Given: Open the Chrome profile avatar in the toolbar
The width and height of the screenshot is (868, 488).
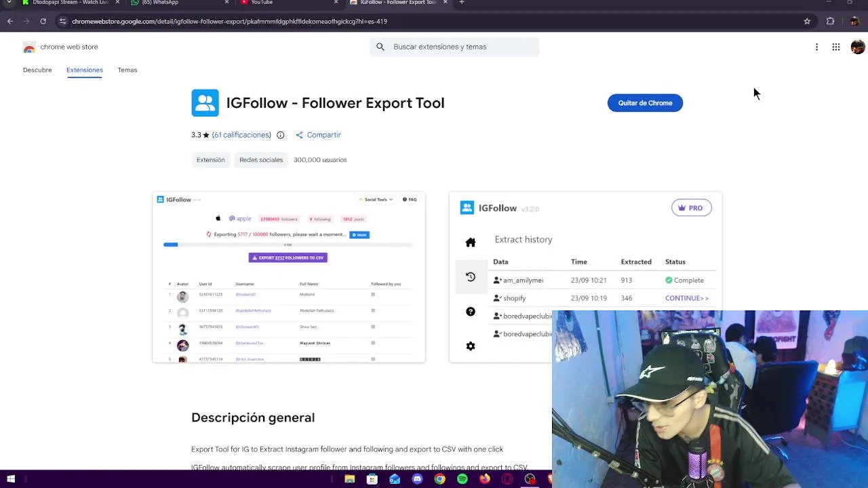Looking at the screenshot, I should (x=854, y=21).
